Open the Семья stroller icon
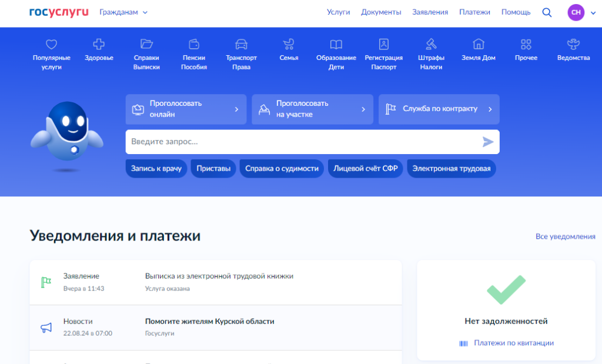 click(x=289, y=44)
